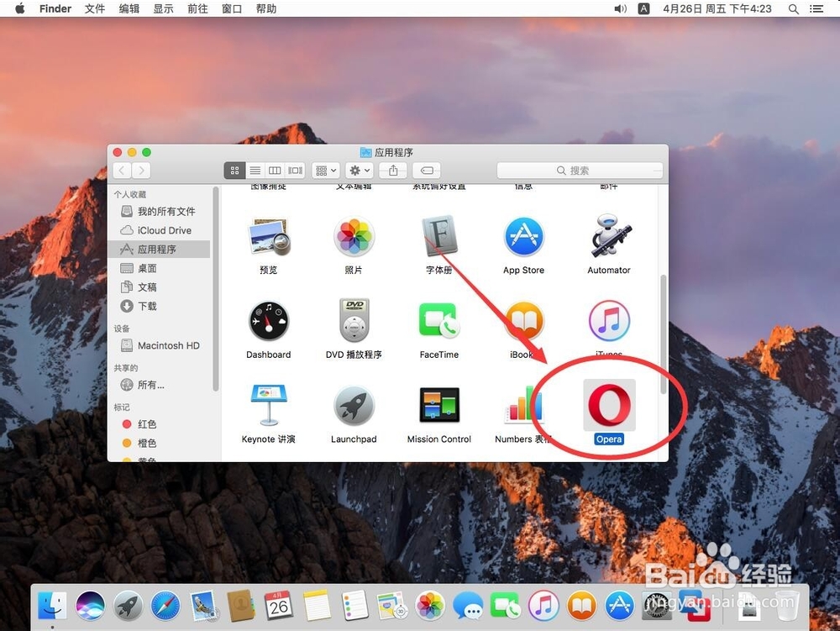Open Numbers app icon
The width and height of the screenshot is (840, 631).
[x=523, y=405]
